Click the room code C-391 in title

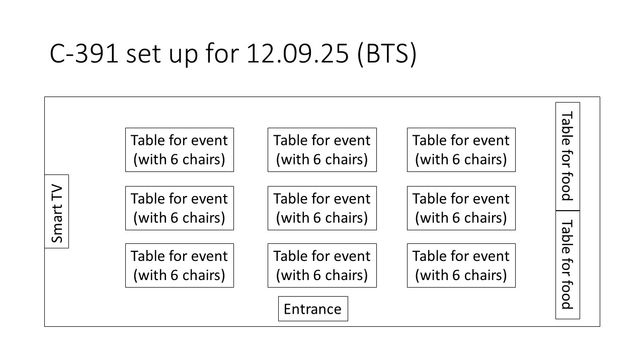pyautogui.click(x=85, y=54)
